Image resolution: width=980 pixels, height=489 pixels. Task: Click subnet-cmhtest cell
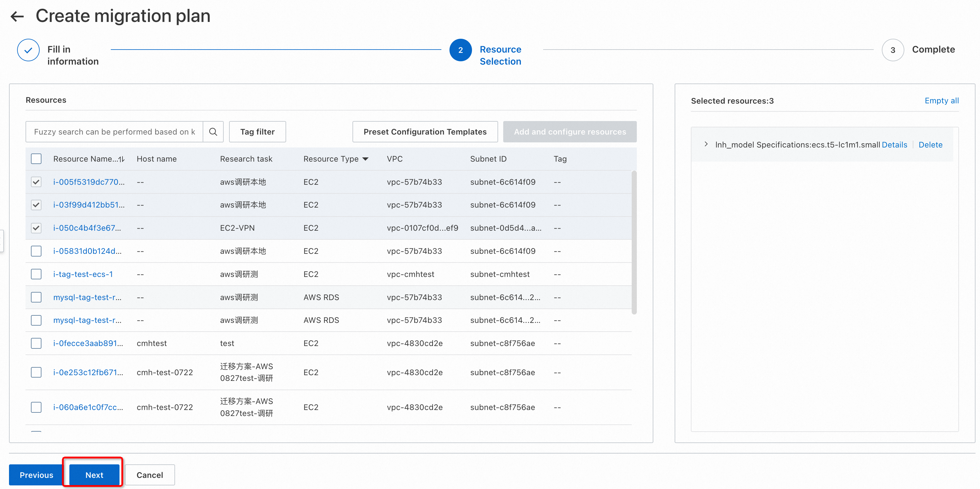(500, 274)
